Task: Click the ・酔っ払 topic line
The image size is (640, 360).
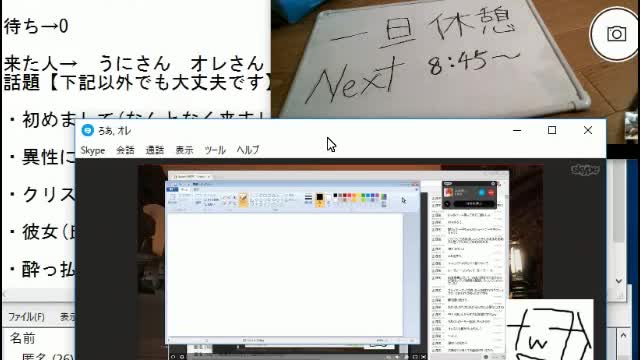Action: [42, 269]
